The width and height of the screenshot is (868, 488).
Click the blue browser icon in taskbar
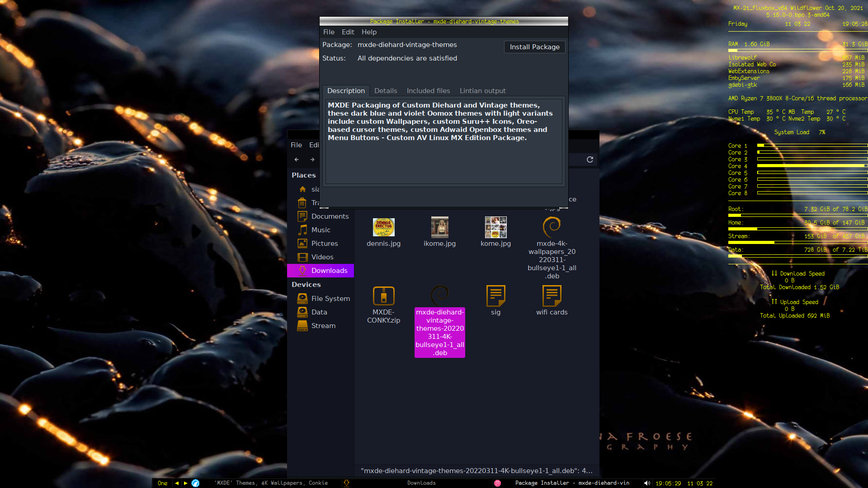point(195,483)
